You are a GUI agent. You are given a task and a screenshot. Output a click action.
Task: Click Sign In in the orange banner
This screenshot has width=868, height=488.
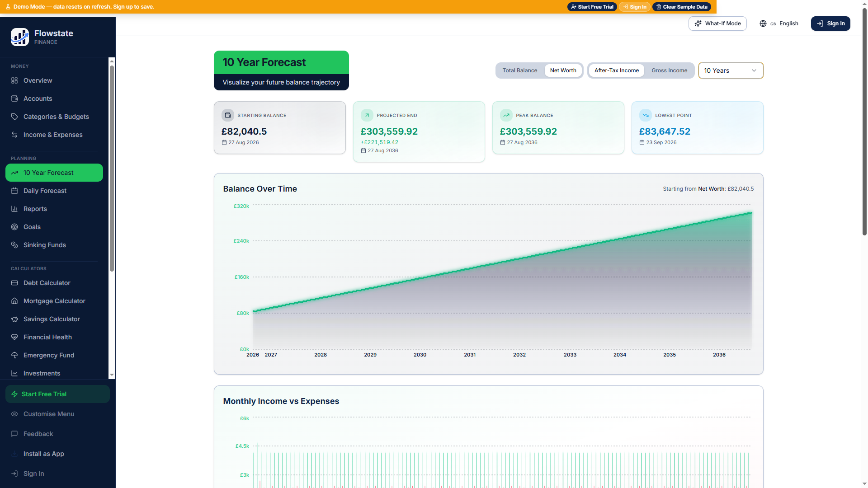(x=634, y=7)
